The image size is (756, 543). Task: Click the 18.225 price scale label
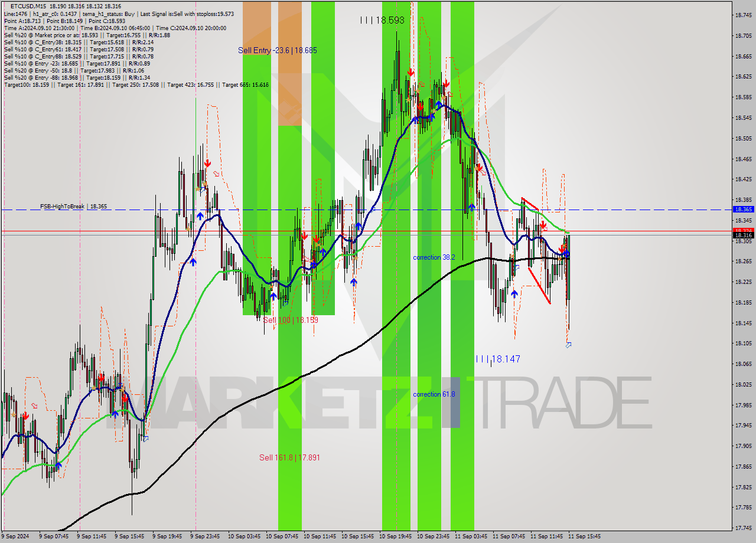click(x=743, y=282)
